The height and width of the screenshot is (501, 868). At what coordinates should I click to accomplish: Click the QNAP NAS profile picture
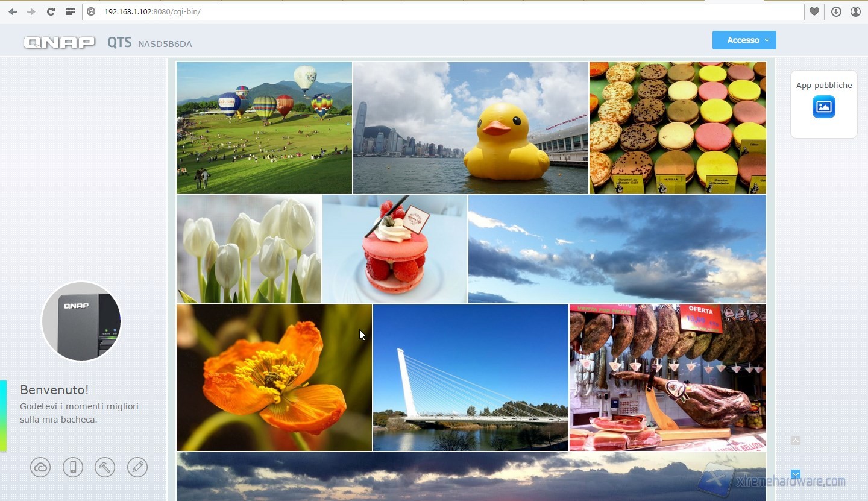(x=81, y=321)
